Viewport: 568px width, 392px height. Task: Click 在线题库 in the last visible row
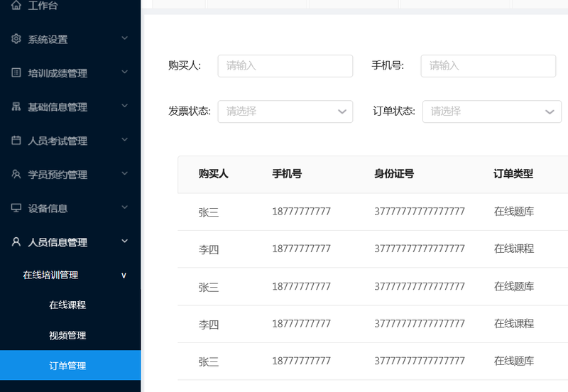tap(514, 361)
